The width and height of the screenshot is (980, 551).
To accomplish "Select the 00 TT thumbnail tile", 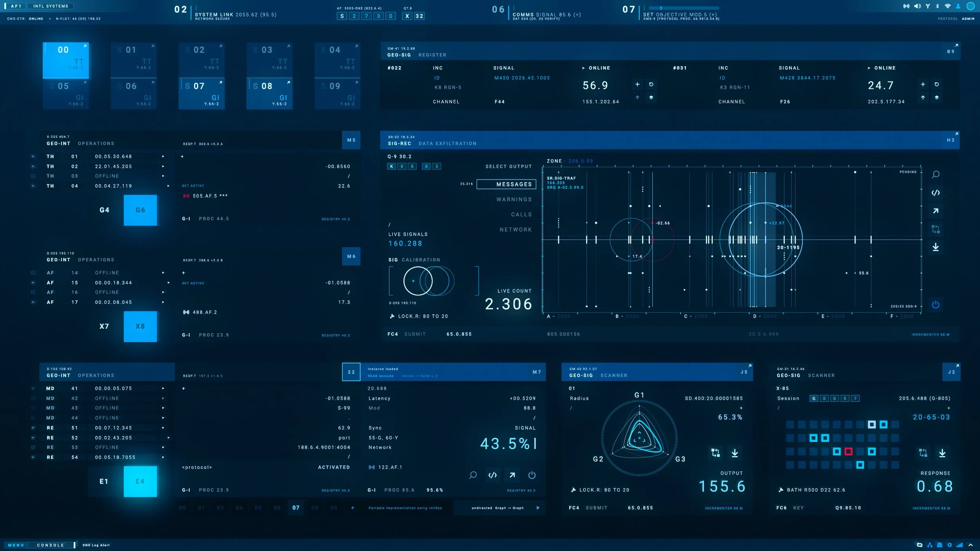I will pos(65,60).
